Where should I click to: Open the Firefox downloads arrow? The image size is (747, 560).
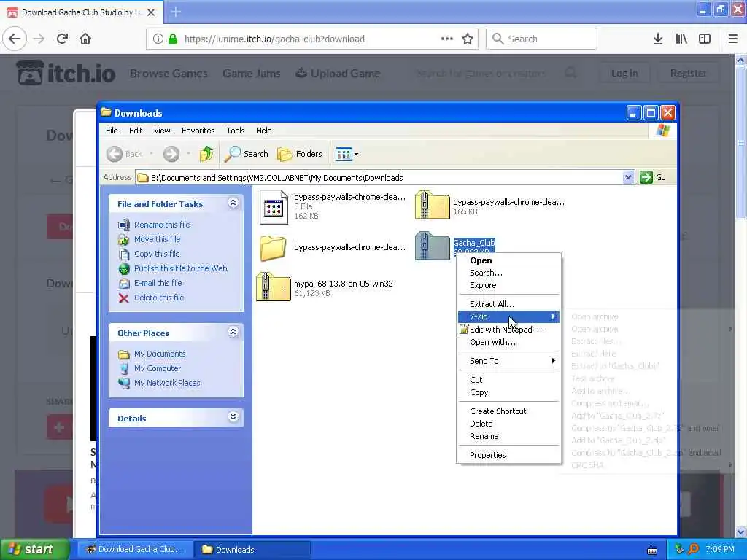pyautogui.click(x=658, y=39)
